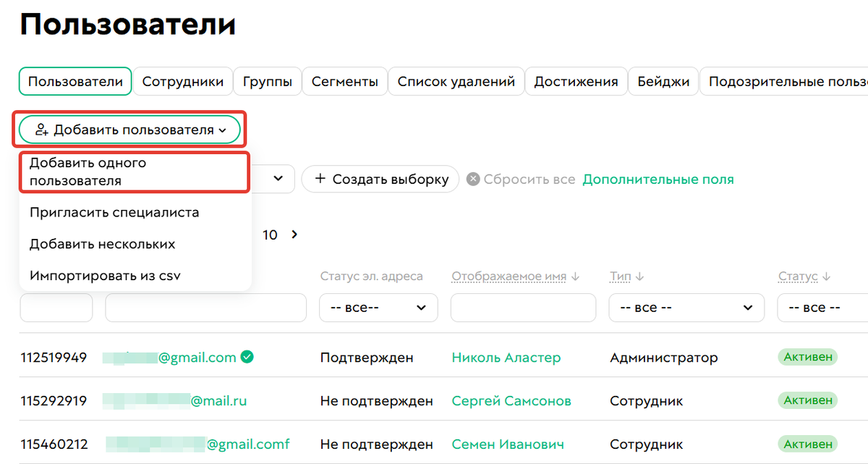Open the Бейджи tab
This screenshot has height=464, width=868.
click(x=663, y=81)
